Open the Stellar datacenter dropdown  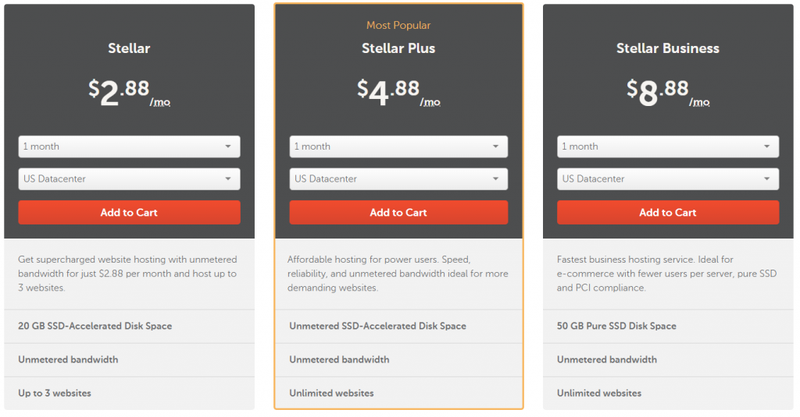[129, 179]
